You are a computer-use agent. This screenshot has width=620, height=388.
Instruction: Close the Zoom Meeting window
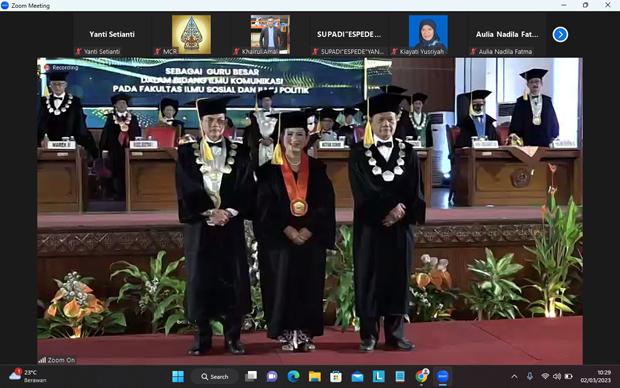[x=608, y=5]
